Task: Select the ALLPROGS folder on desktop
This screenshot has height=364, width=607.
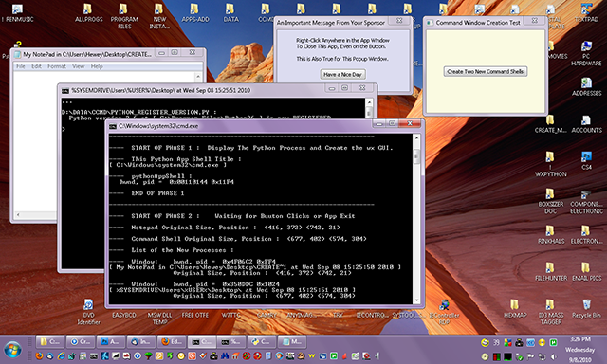Action: coord(88,12)
